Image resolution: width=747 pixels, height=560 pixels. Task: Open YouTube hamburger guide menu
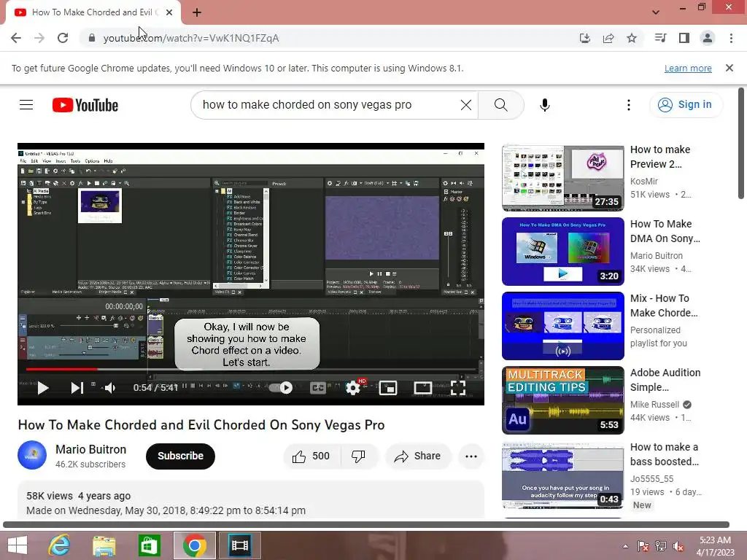pos(26,105)
